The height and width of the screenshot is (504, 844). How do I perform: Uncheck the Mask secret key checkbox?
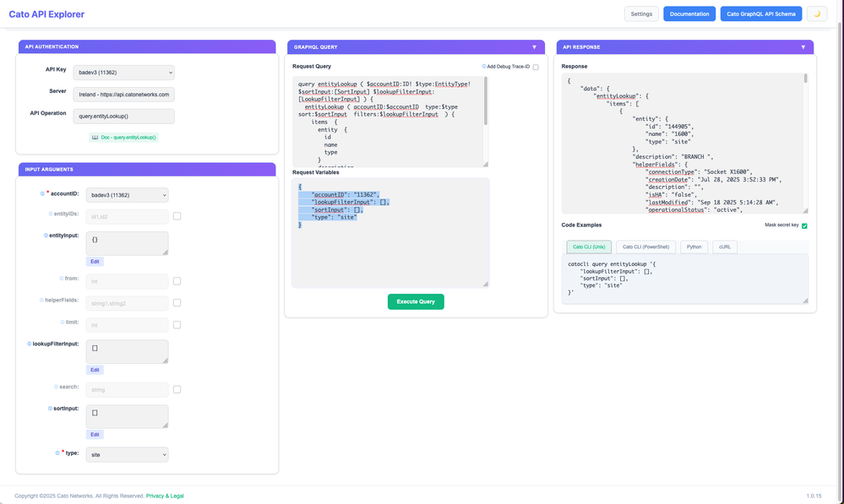tap(804, 225)
